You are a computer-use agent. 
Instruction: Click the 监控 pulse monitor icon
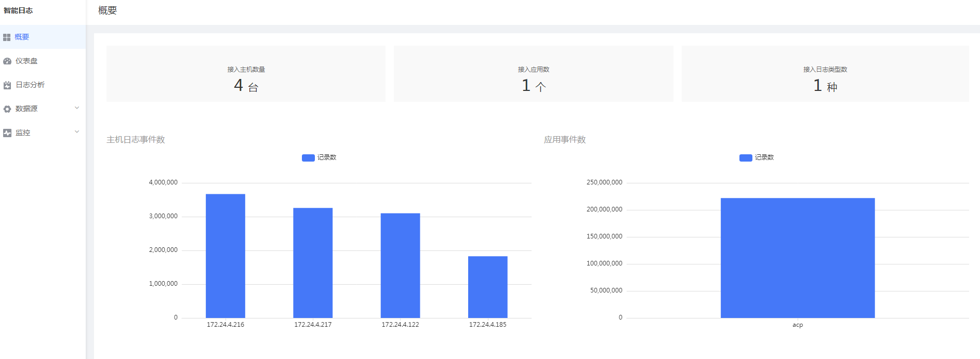(7, 133)
